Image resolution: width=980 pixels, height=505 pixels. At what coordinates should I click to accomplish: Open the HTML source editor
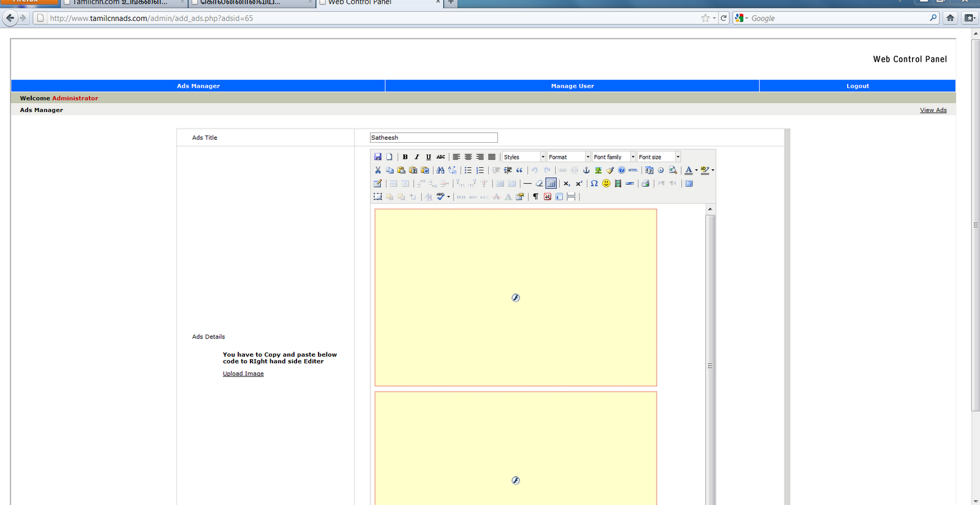(x=633, y=170)
